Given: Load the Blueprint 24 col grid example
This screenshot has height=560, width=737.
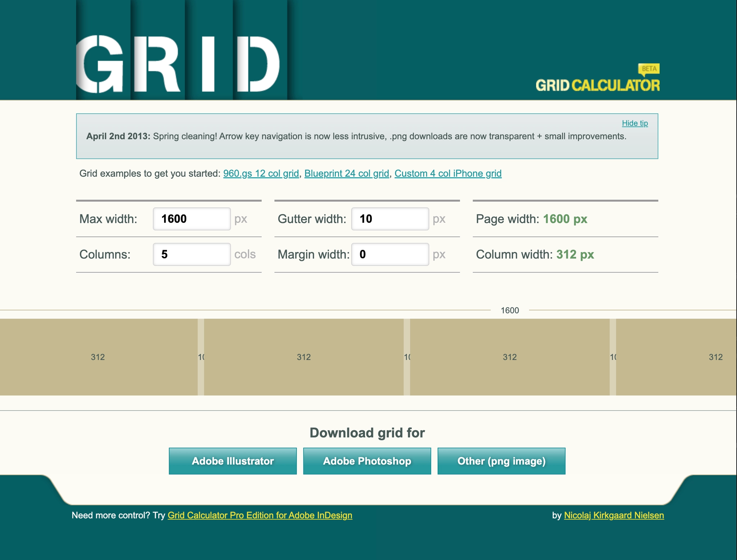Looking at the screenshot, I should tap(347, 173).
